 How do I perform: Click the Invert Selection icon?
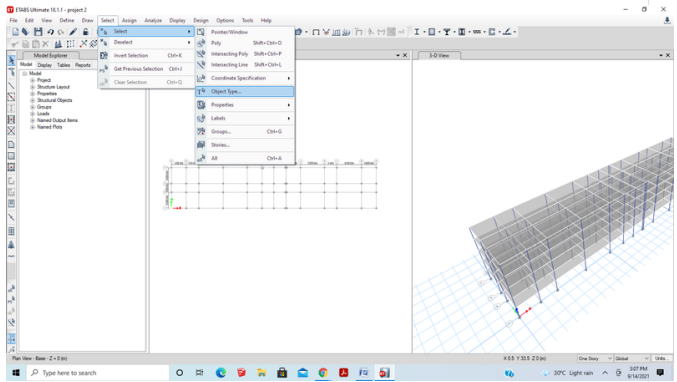pyautogui.click(x=104, y=55)
